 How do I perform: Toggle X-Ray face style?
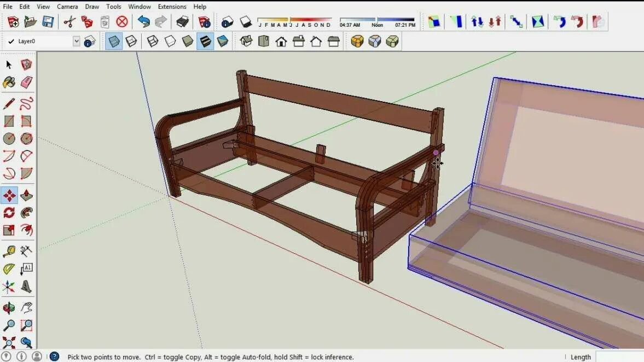tap(114, 42)
